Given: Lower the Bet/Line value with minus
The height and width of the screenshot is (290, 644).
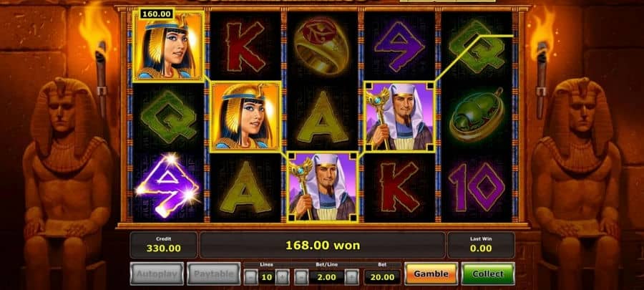Looking at the screenshot, I should 301,277.
